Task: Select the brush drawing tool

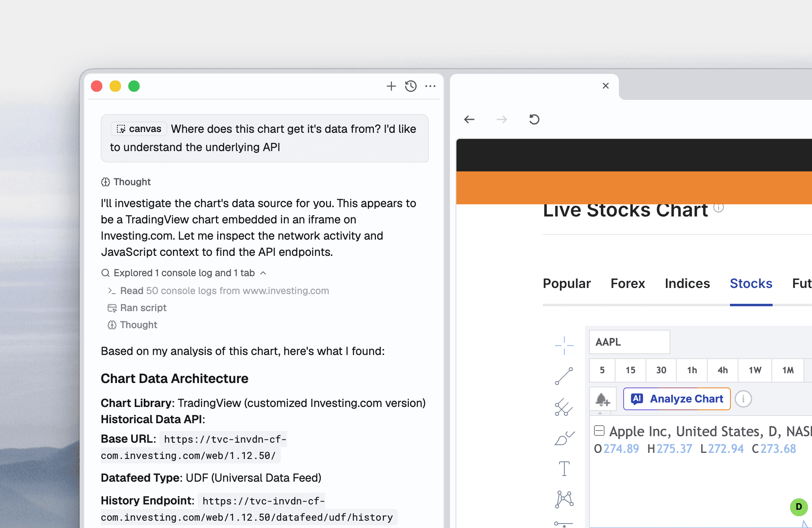Action: click(x=564, y=438)
